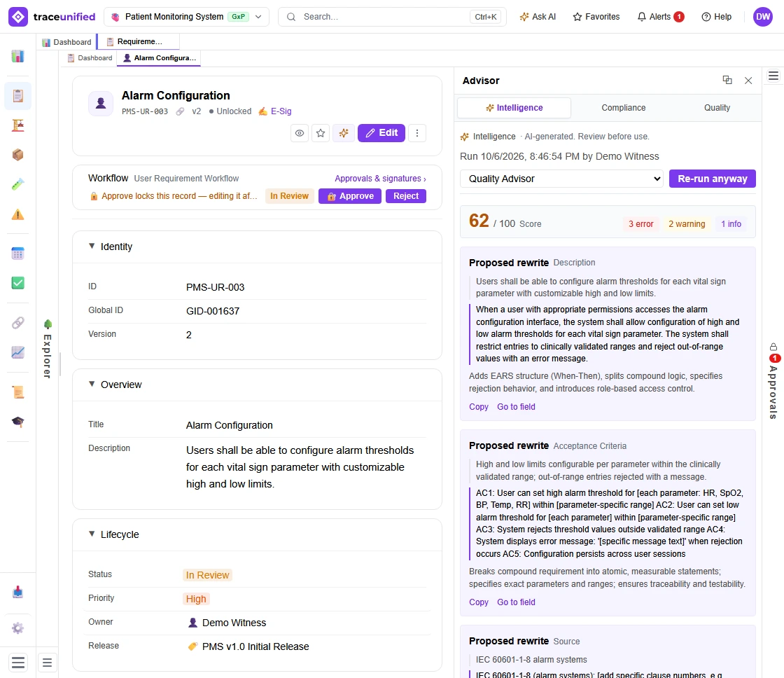The width and height of the screenshot is (784, 678).
Task: Open the DW user avatar menu
Action: click(x=762, y=17)
